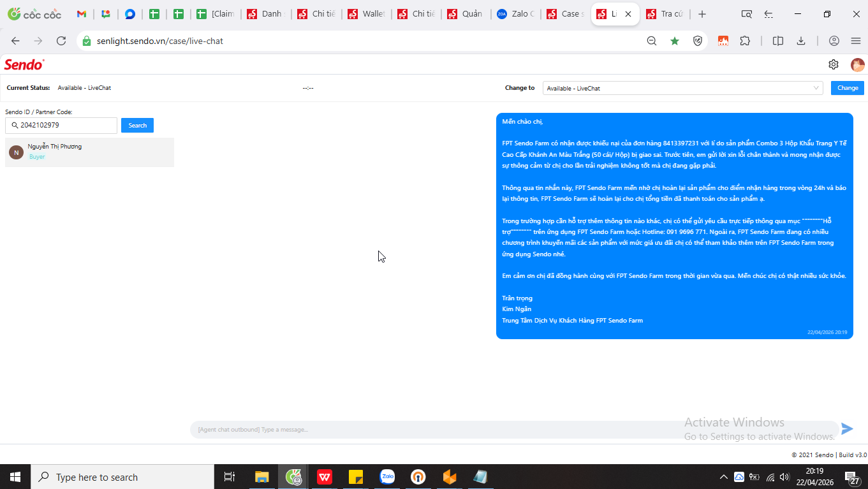This screenshot has height=489, width=868.
Task: Go back to the previous page
Action: 15,41
